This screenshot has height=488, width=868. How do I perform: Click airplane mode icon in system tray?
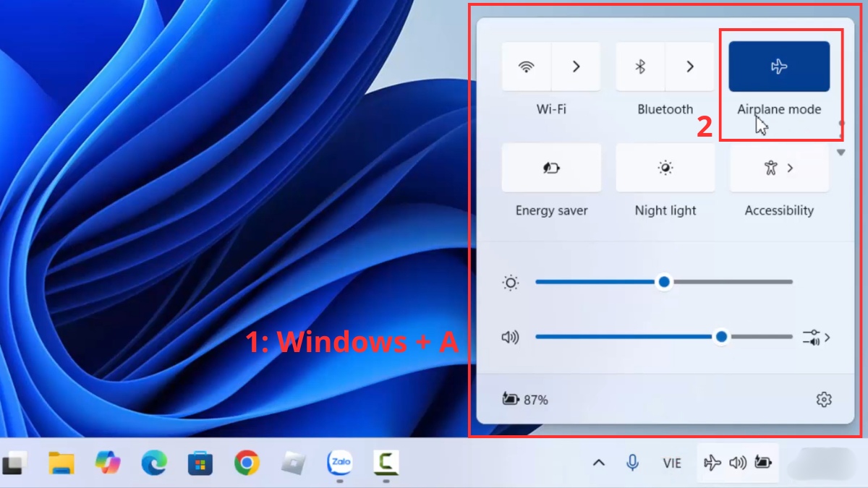[712, 463]
